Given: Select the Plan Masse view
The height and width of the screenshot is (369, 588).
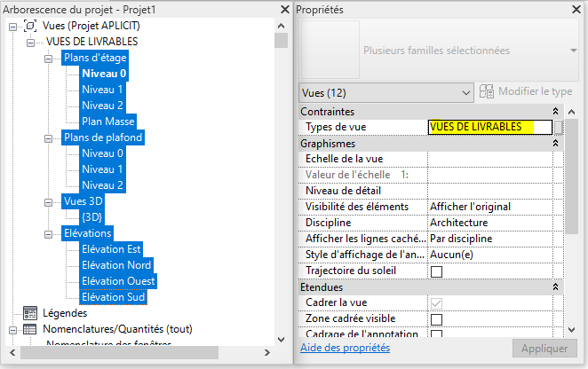Looking at the screenshot, I should coord(107,122).
